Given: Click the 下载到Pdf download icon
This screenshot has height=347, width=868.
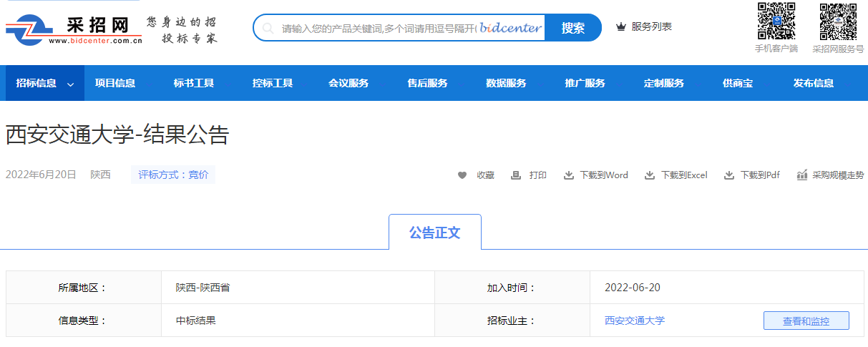Looking at the screenshot, I should pyautogui.click(x=729, y=175).
